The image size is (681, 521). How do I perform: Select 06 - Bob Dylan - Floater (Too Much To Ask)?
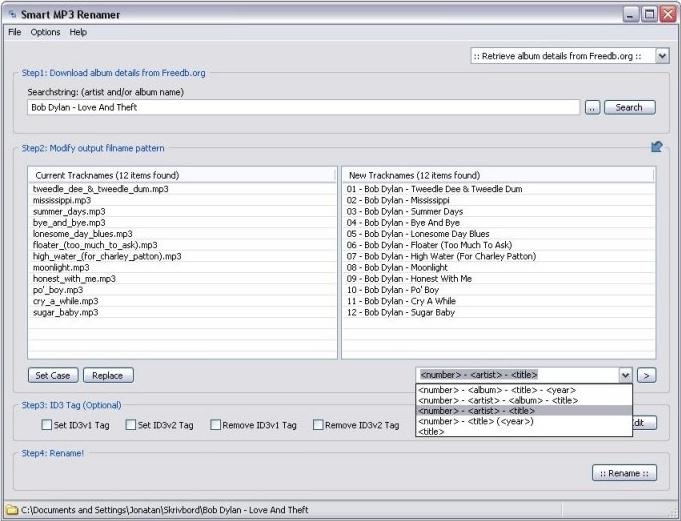pos(498,245)
